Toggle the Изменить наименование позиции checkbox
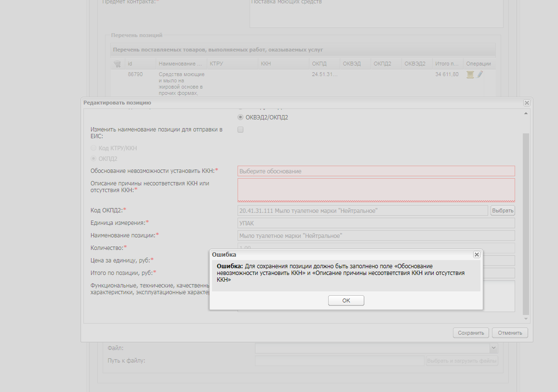This screenshot has width=558, height=392. point(240,130)
